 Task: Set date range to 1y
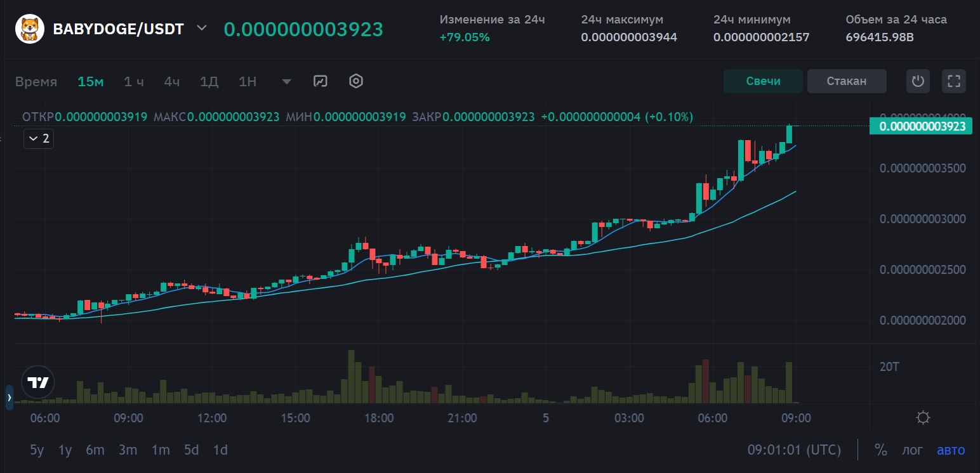(x=65, y=450)
